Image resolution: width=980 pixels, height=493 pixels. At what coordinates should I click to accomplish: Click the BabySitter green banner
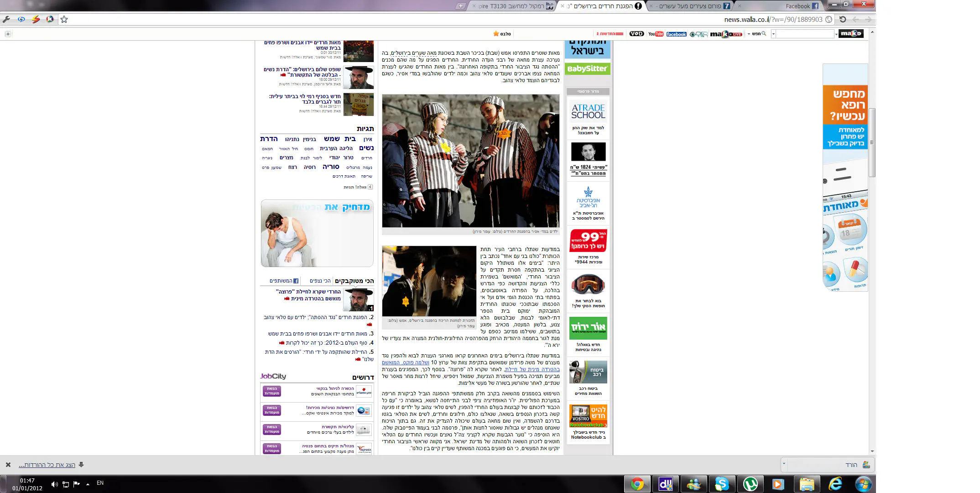[x=587, y=68]
